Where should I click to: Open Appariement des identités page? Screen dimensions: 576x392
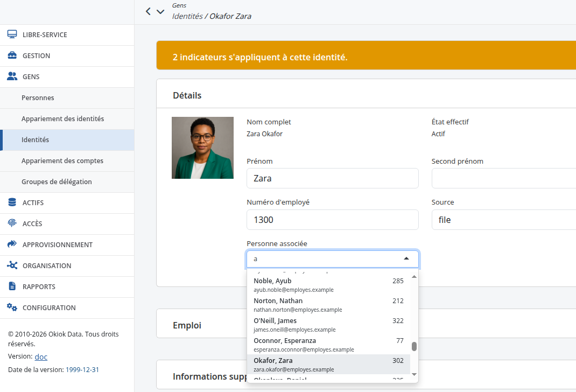(x=67, y=118)
